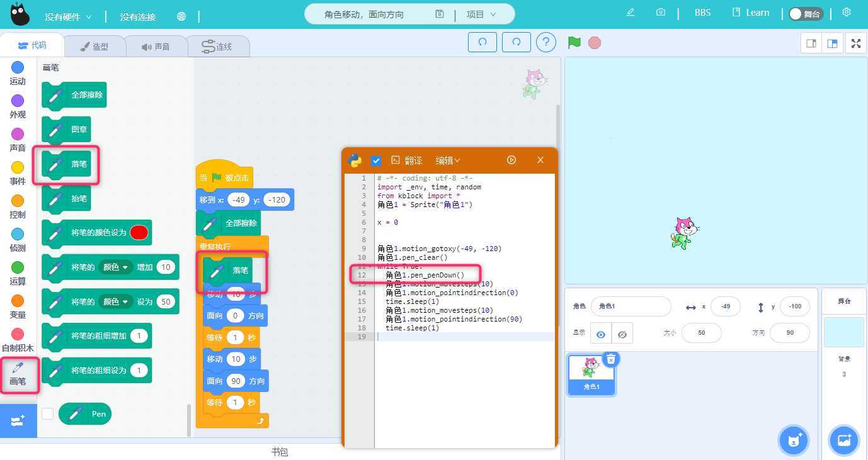Click the red stop button
Image resolution: width=868 pixels, height=460 pixels.
(595, 43)
